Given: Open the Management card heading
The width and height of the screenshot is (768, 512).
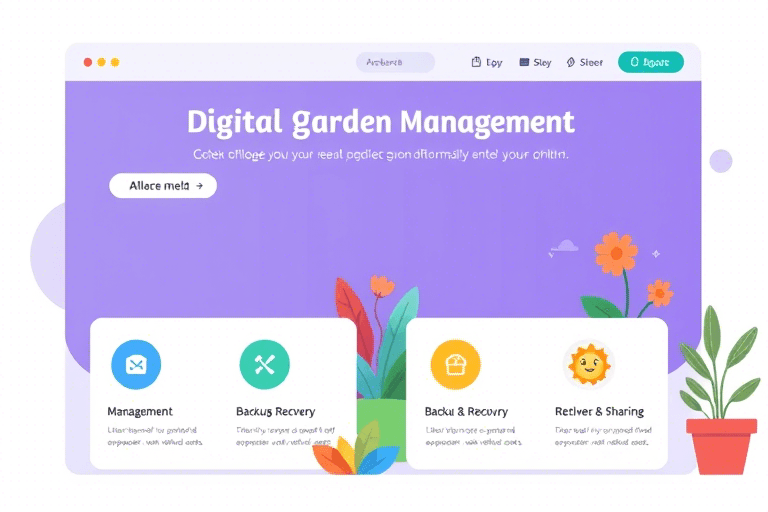Looking at the screenshot, I should [140, 411].
